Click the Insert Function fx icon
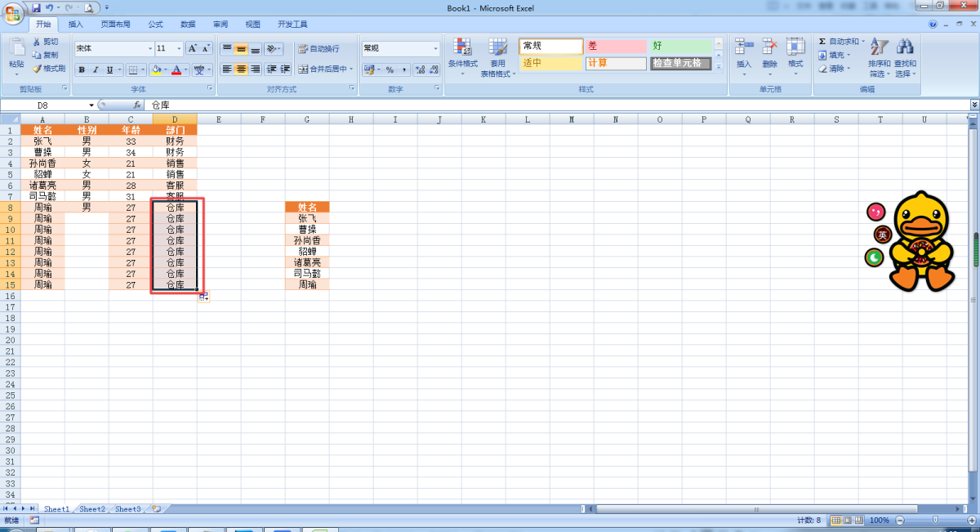The height and width of the screenshot is (532, 980). (137, 105)
